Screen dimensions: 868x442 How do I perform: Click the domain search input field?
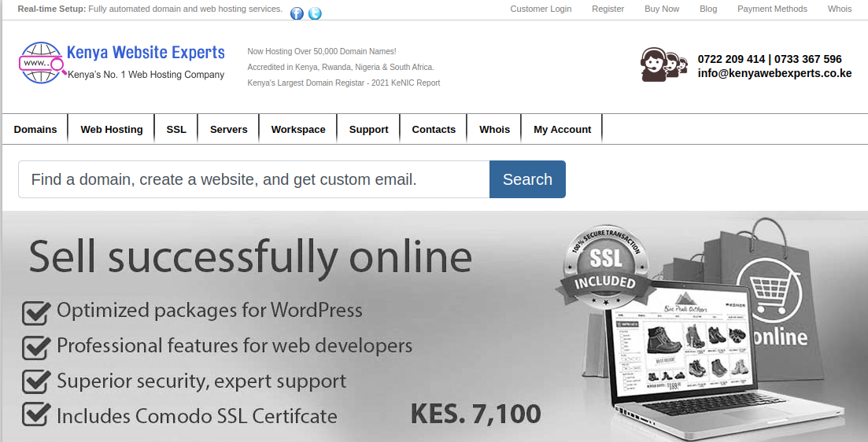pos(254,179)
